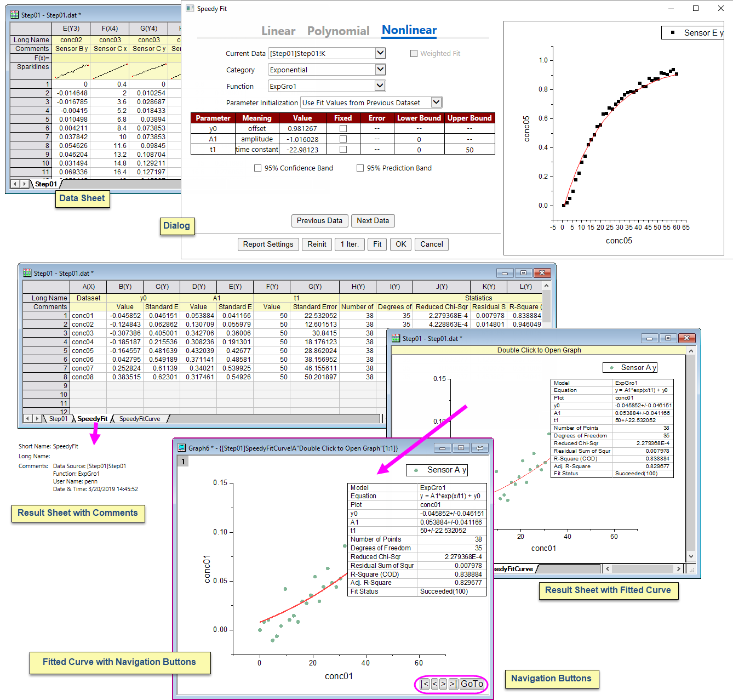The image size is (733, 700).
Task: Go to first graph navigation button
Action: [x=425, y=684]
